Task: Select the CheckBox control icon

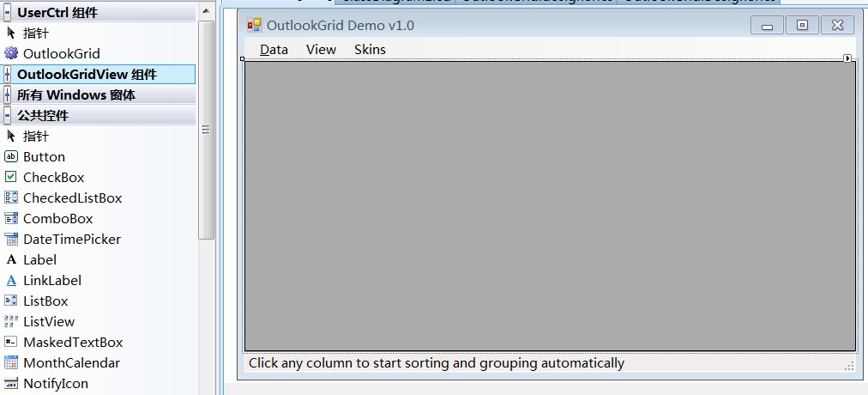Action: click(10, 177)
